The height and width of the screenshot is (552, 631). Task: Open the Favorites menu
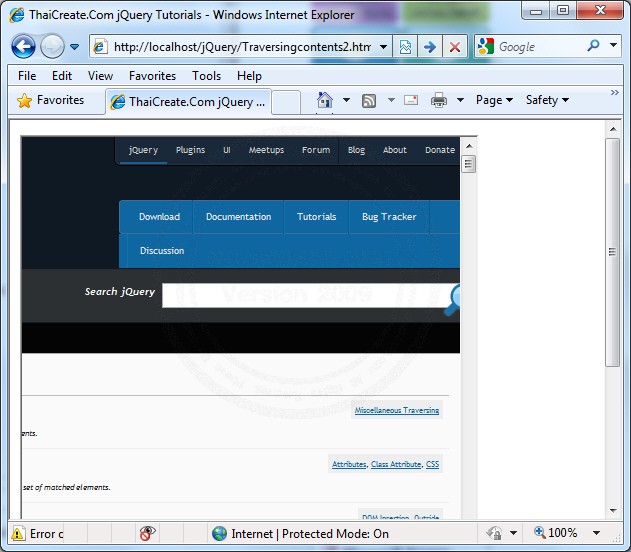coord(152,76)
